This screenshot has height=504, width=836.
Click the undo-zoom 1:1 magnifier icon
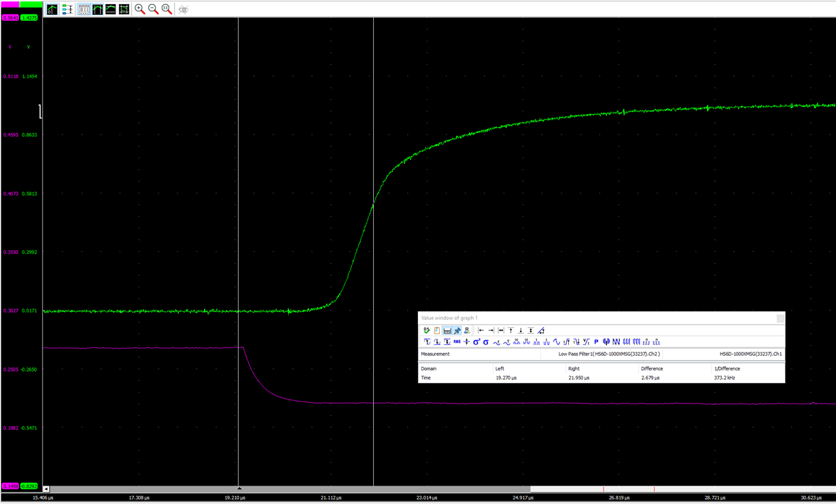click(167, 9)
